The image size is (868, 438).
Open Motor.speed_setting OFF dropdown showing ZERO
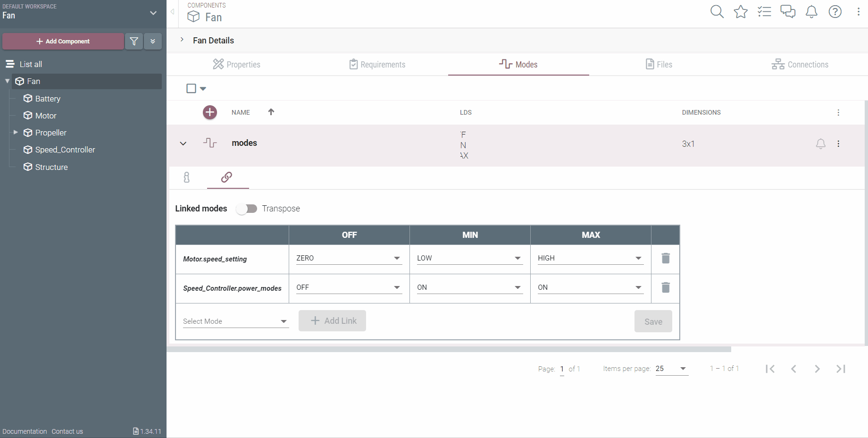point(349,258)
